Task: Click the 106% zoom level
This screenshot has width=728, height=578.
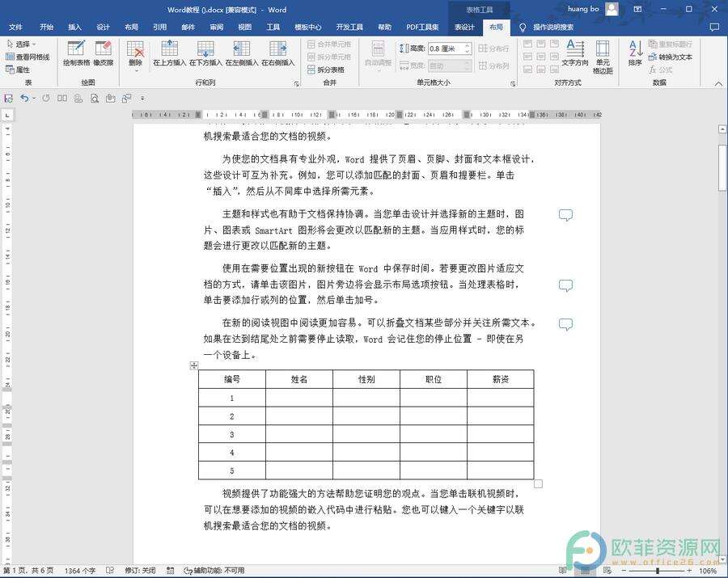Action: coord(708,571)
